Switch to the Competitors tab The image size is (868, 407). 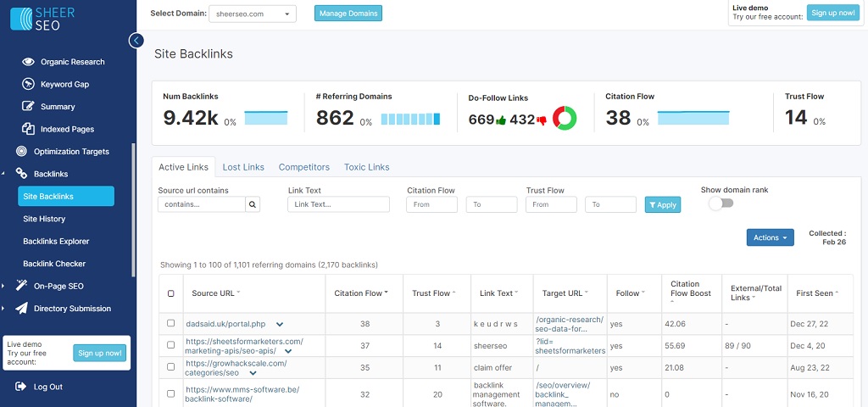304,167
